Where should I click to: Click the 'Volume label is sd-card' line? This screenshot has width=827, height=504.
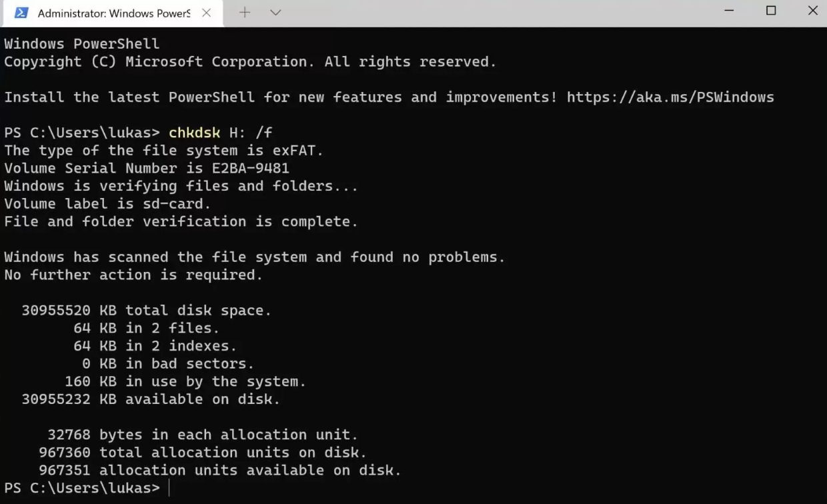(107, 204)
